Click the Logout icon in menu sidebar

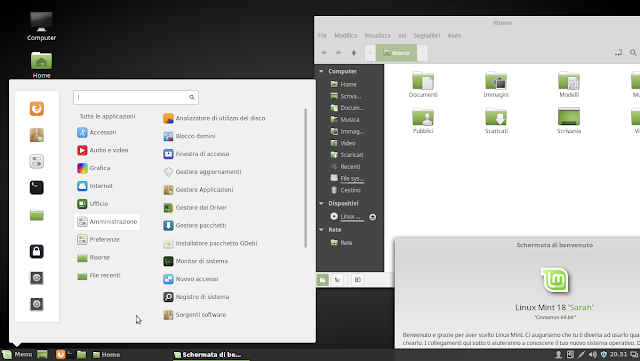(x=37, y=278)
